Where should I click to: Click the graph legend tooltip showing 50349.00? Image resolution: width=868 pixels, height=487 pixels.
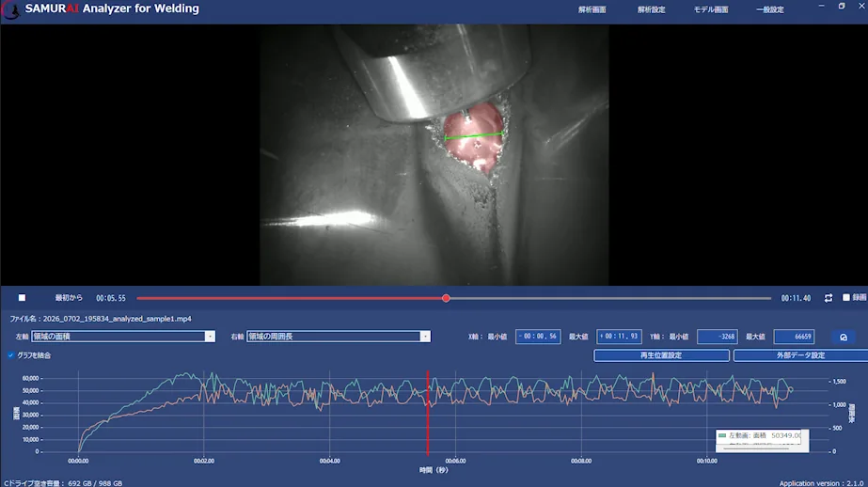tap(762, 441)
